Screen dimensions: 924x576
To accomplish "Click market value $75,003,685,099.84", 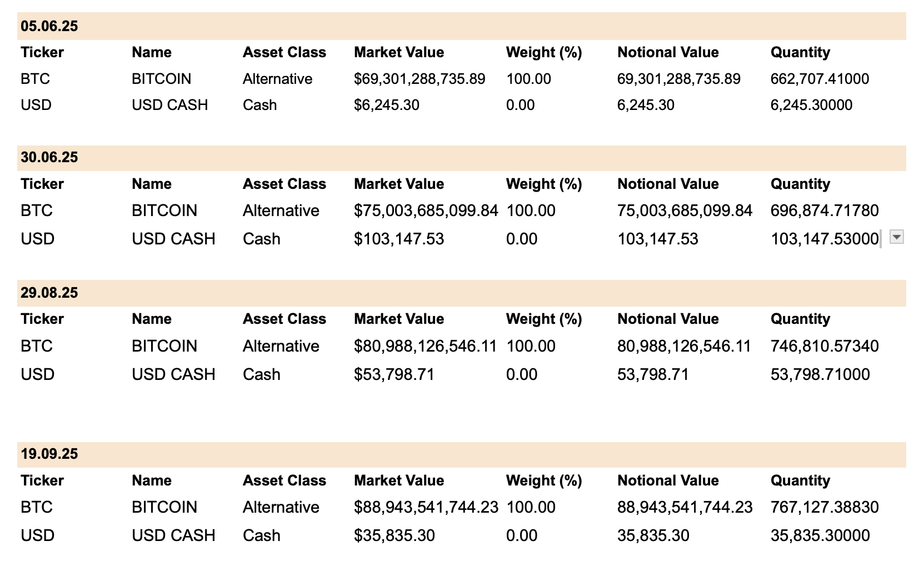I will click(x=426, y=211).
